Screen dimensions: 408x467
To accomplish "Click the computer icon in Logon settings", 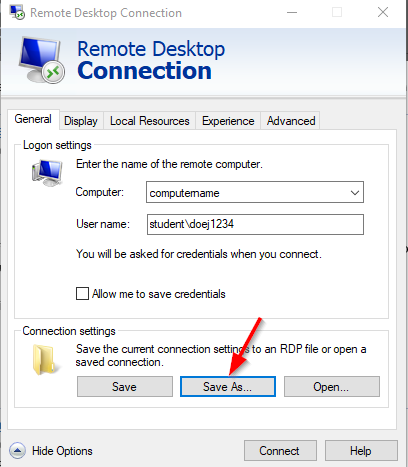I will pos(47,173).
